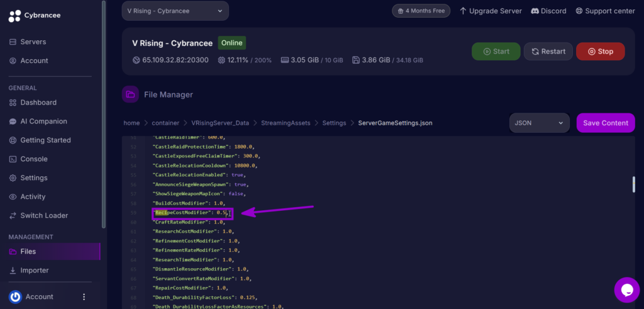This screenshot has width=644, height=309.
Task: Click the Death_DurabilityFactorLoss line
Action: pos(206,298)
